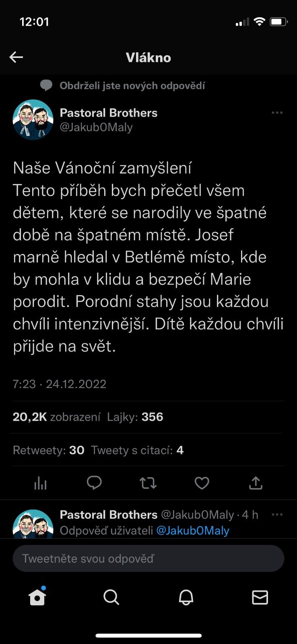Open the Lajky: 356 likes list
The height and width of the screenshot is (644, 297).
[x=135, y=417]
